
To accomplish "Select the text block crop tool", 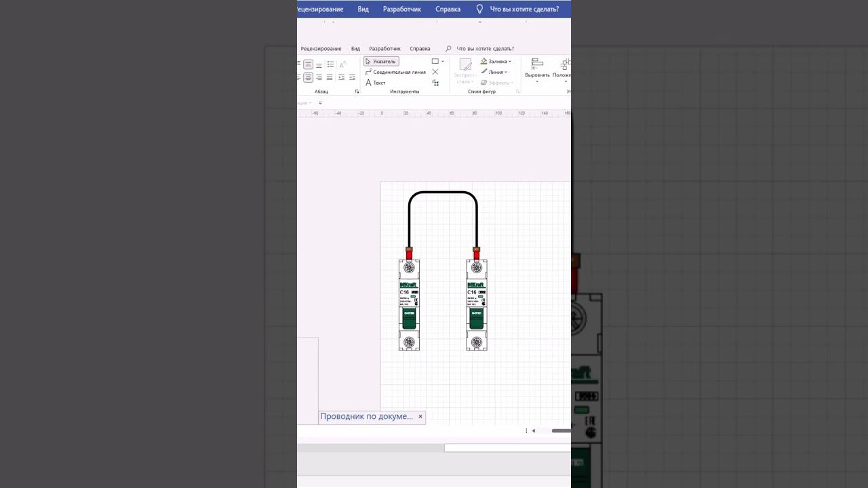I will [x=435, y=83].
